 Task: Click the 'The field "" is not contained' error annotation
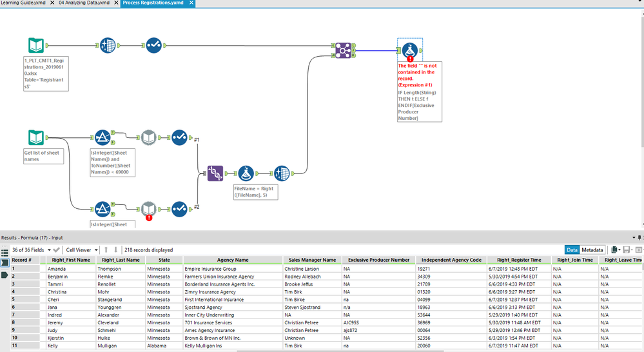coord(417,75)
